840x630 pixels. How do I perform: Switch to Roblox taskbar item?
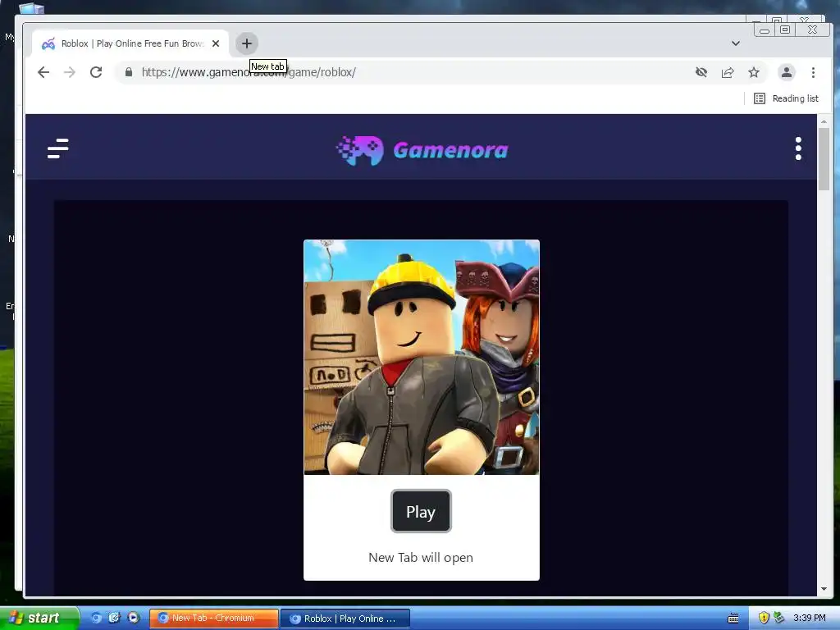pos(345,619)
